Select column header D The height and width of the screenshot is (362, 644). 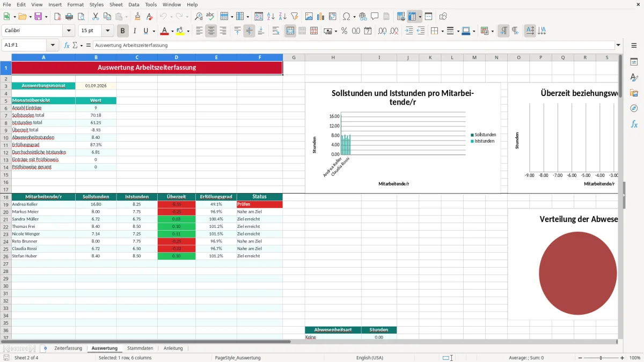pyautogui.click(x=176, y=57)
